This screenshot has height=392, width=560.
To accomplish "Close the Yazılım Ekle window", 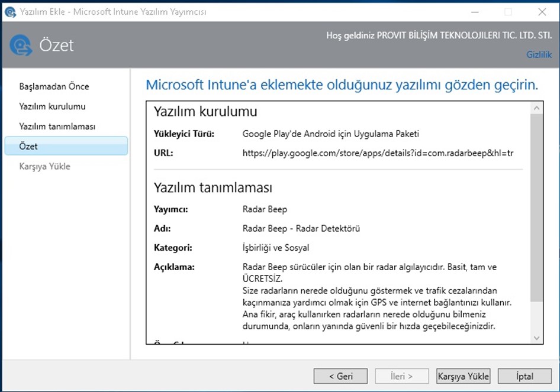I will 542,12.
